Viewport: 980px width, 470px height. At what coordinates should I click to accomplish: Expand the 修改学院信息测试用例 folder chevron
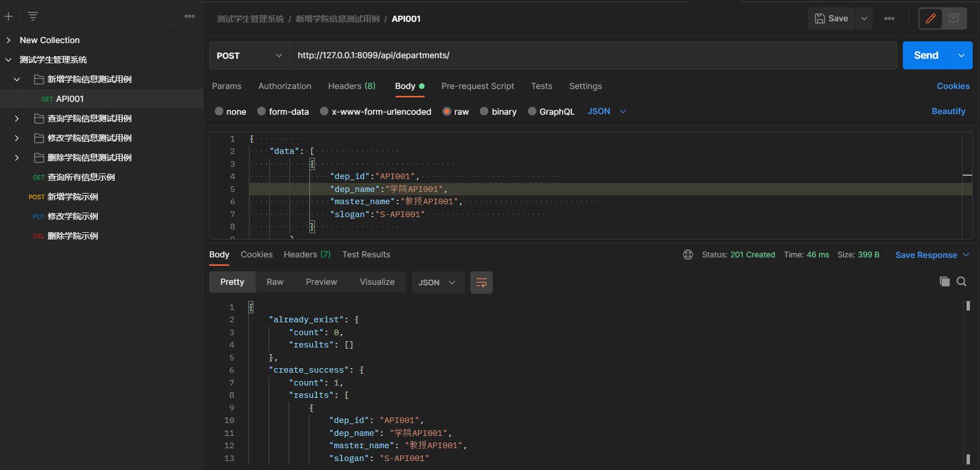[17, 138]
